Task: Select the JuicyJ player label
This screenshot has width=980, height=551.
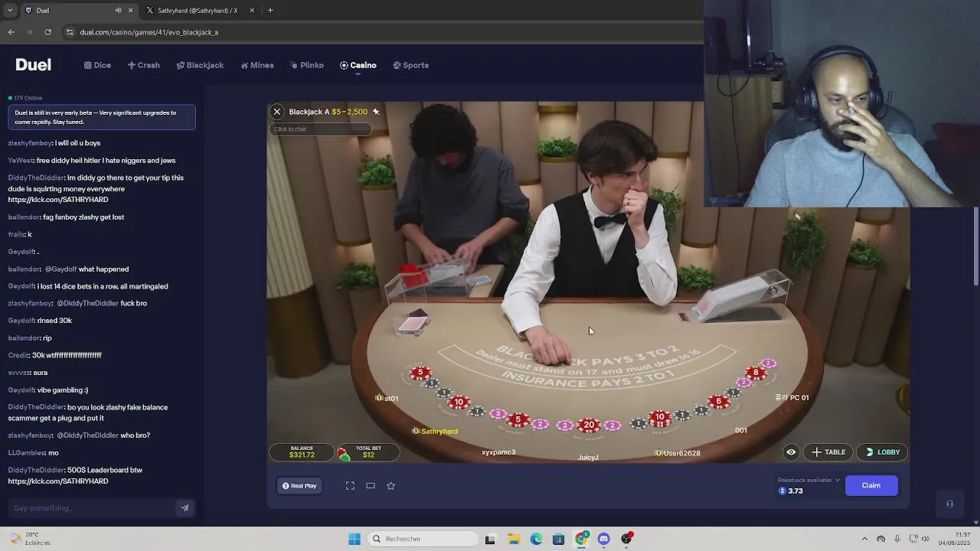Action: [x=588, y=458]
